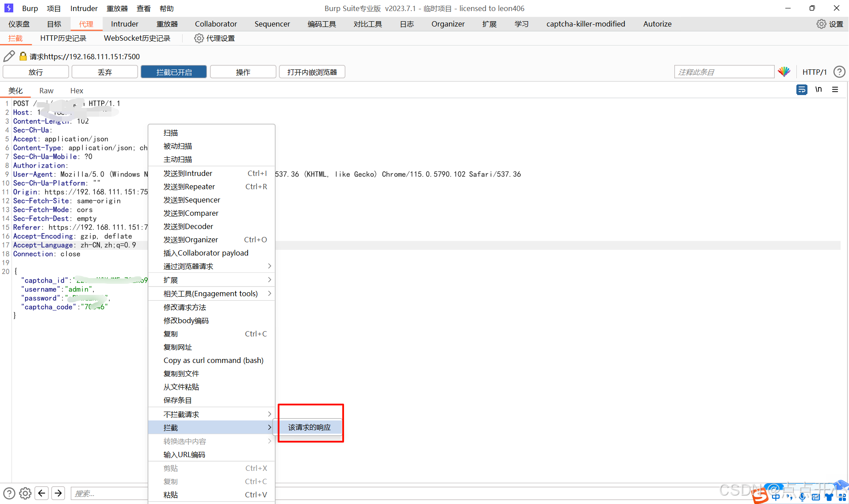Image resolution: width=849 pixels, height=504 pixels.
Task: Open the Organizer main tab
Action: coord(448,24)
